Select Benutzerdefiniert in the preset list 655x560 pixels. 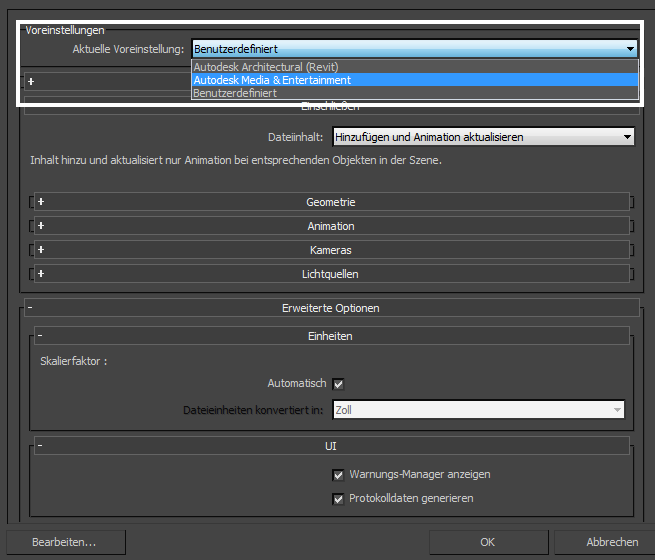click(x=415, y=93)
